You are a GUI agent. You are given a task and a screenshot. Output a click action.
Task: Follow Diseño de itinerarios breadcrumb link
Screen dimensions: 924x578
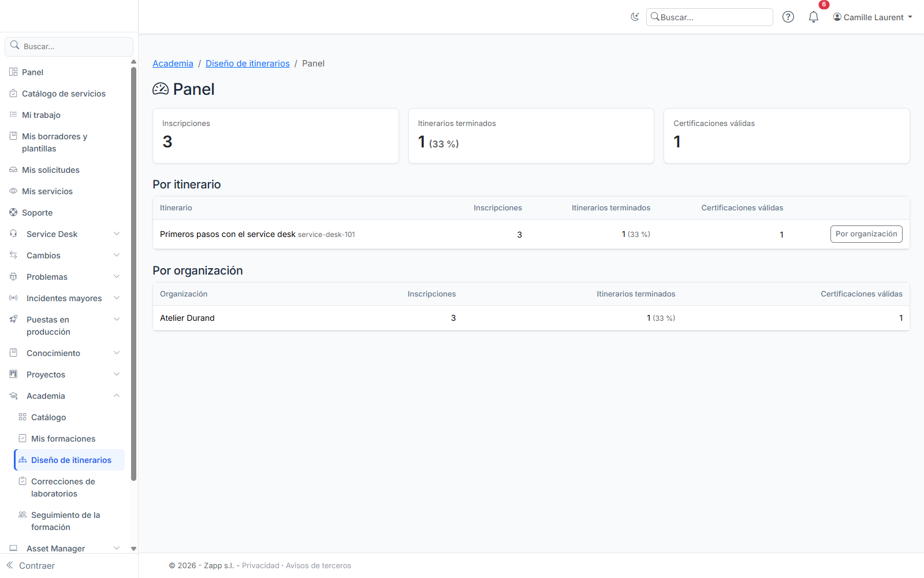[248, 64]
